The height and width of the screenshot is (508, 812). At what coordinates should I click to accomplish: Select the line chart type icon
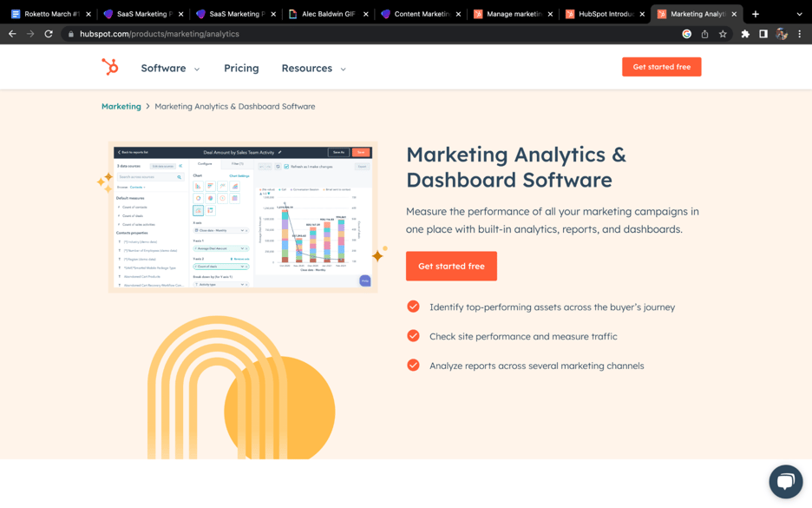222,187
